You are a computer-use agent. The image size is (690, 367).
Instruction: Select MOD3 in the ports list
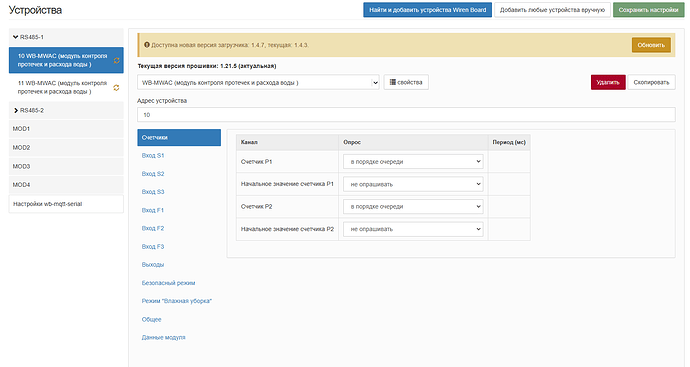[x=66, y=166]
